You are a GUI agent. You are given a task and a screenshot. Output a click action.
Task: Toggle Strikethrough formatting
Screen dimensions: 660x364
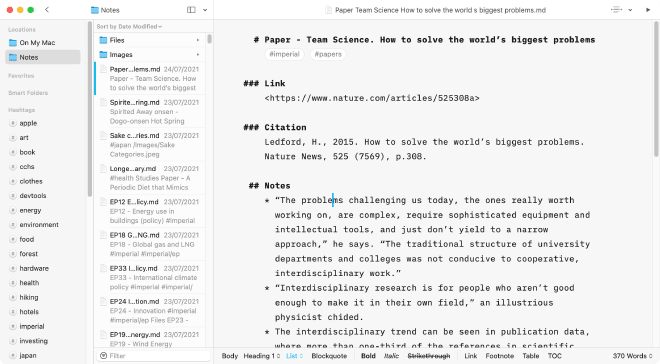pyautogui.click(x=429, y=356)
